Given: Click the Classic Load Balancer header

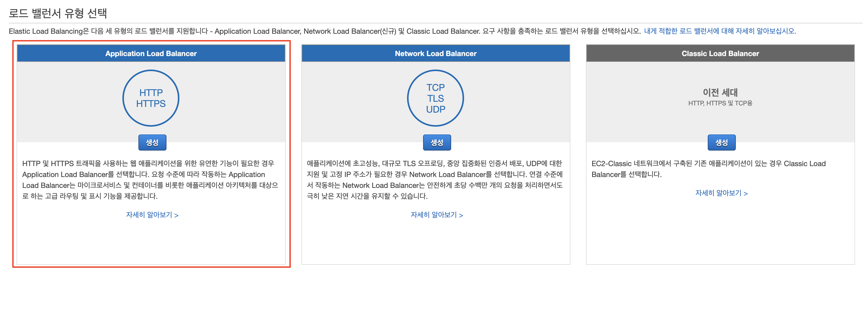Looking at the screenshot, I should (720, 53).
